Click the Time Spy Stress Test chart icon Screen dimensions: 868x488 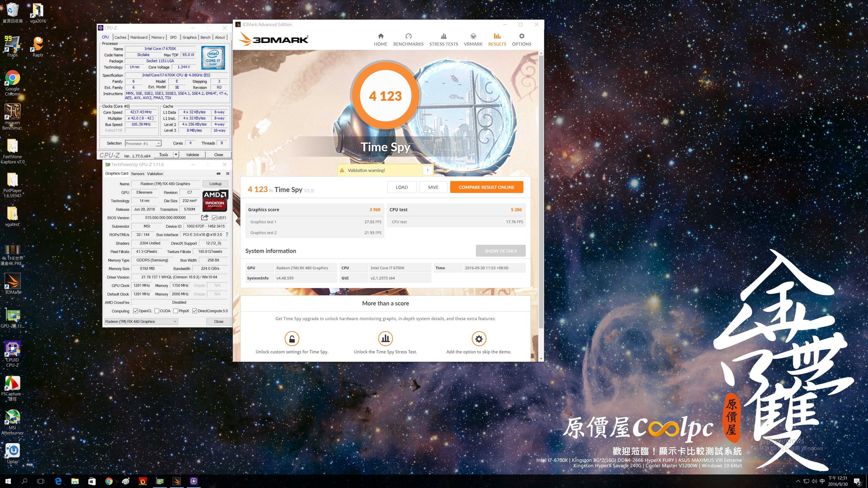tap(385, 338)
